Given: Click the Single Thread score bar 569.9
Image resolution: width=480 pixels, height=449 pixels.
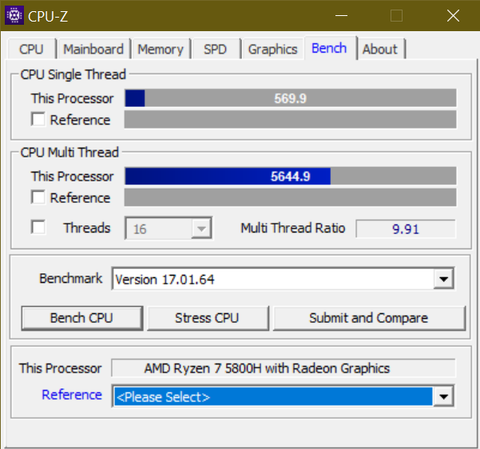Looking at the screenshot, I should [x=290, y=98].
